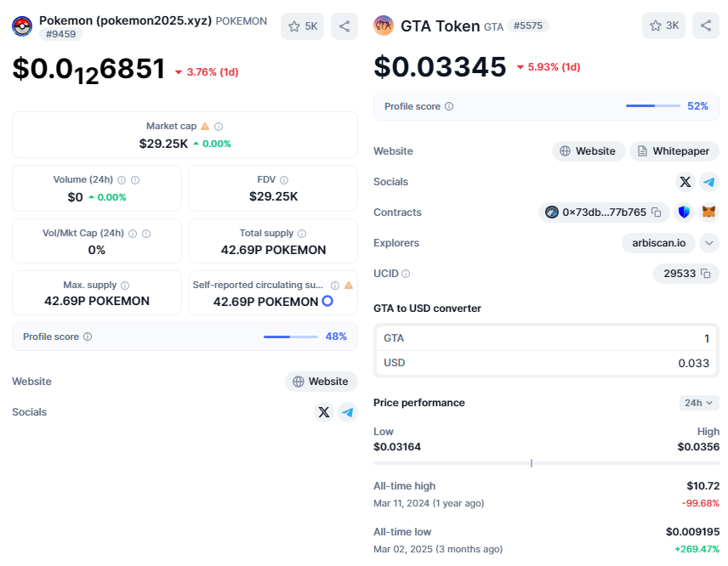
Task: Copy the UCID 29533
Action: pyautogui.click(x=705, y=274)
